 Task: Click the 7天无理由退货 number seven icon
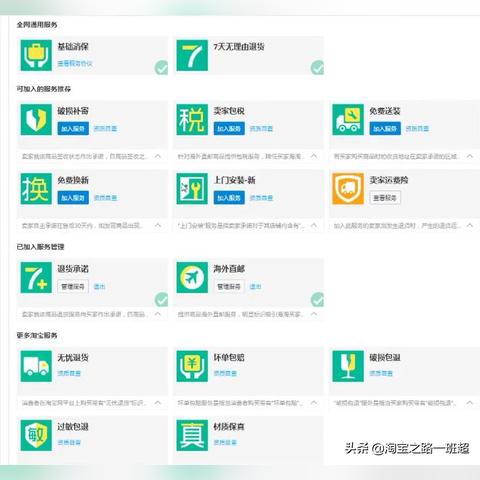click(x=192, y=55)
